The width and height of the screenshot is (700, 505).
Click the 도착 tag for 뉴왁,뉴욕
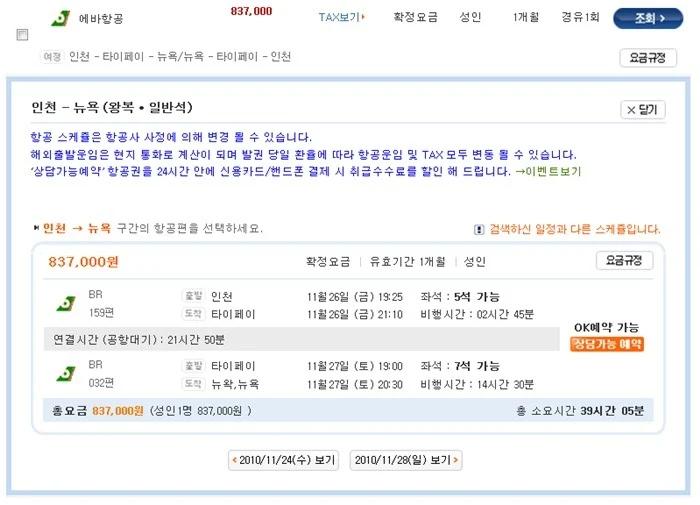click(194, 384)
